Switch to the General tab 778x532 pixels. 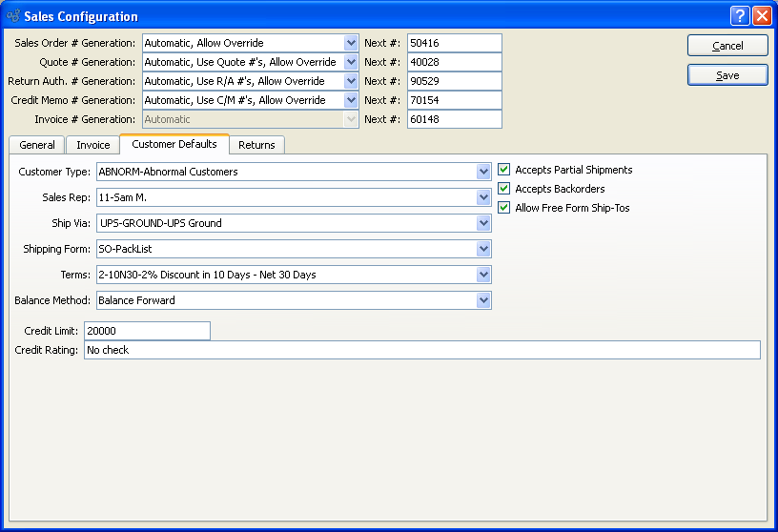[37, 145]
